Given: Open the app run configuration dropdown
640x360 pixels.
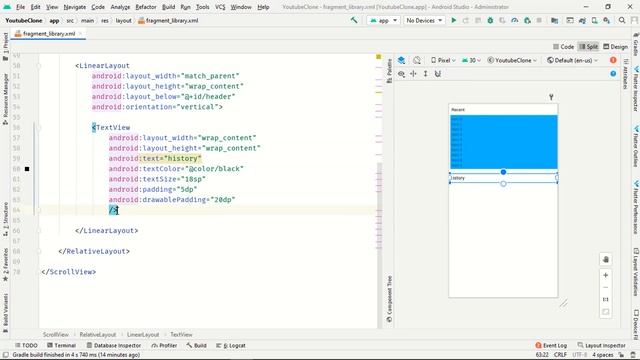Looking at the screenshot, I should (383, 20).
